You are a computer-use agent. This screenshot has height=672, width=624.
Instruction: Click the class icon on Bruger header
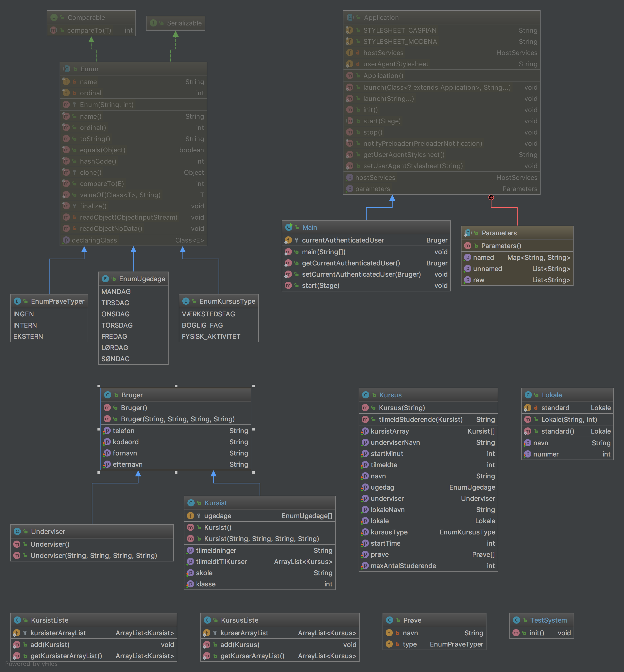(108, 395)
